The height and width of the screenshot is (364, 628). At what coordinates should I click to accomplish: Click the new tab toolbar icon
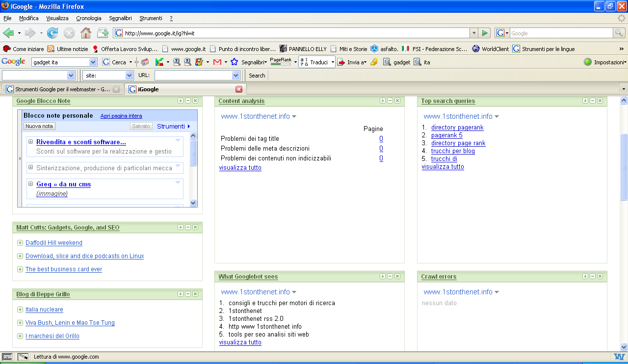[103, 33]
